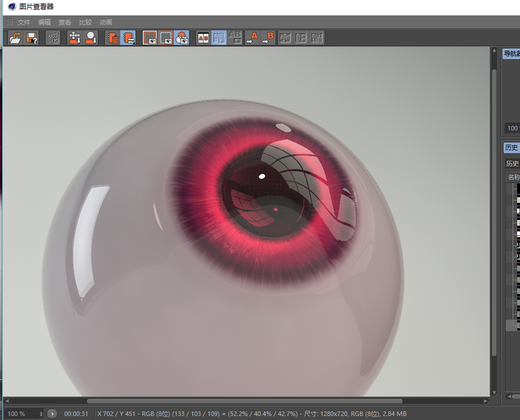This screenshot has width=520, height=420.
Task: Click the scroll up arrow of viewport
Action: pos(494,51)
